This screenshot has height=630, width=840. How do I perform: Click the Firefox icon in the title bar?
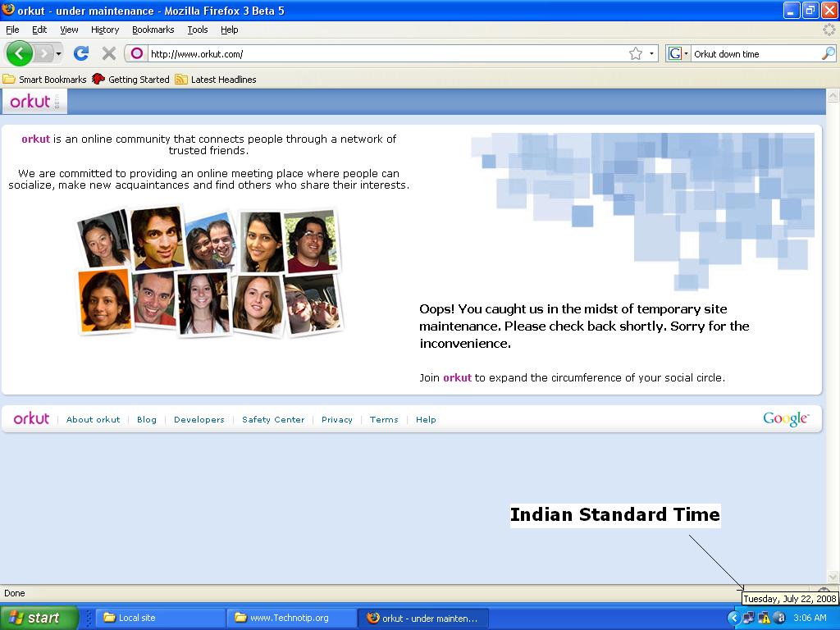click(x=8, y=10)
